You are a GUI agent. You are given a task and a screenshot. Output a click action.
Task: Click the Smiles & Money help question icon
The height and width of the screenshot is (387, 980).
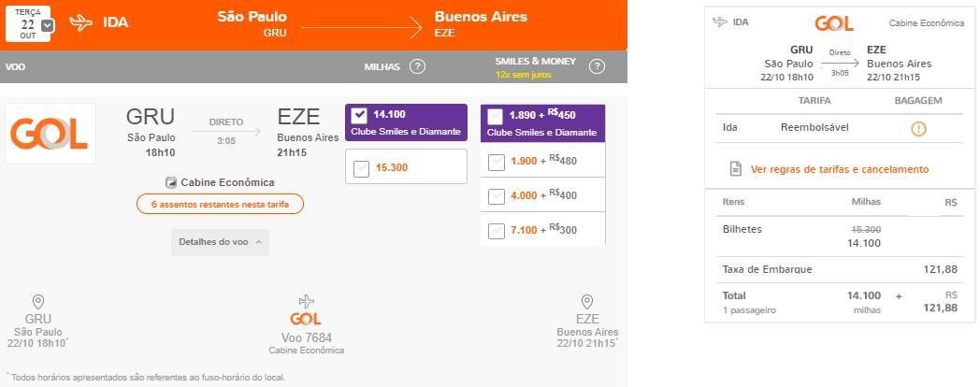coord(597,66)
